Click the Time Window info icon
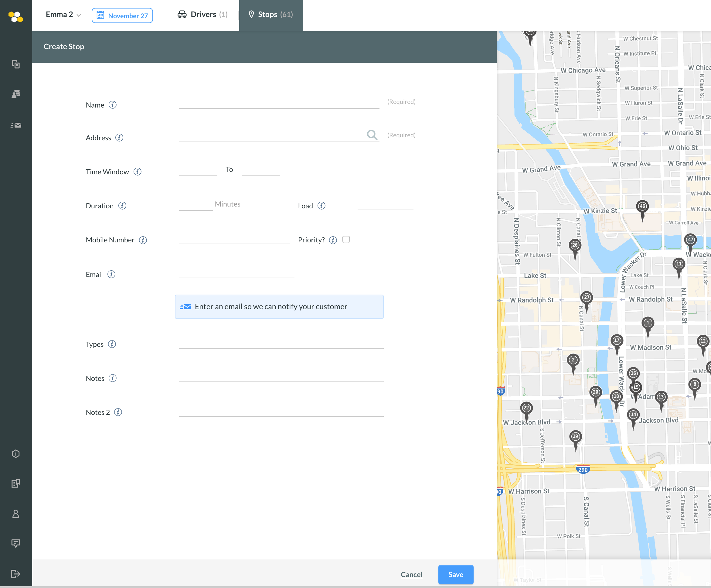The height and width of the screenshot is (588, 711). 137,172
